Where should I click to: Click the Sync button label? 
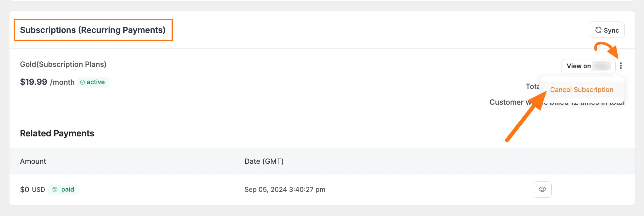[611, 30]
